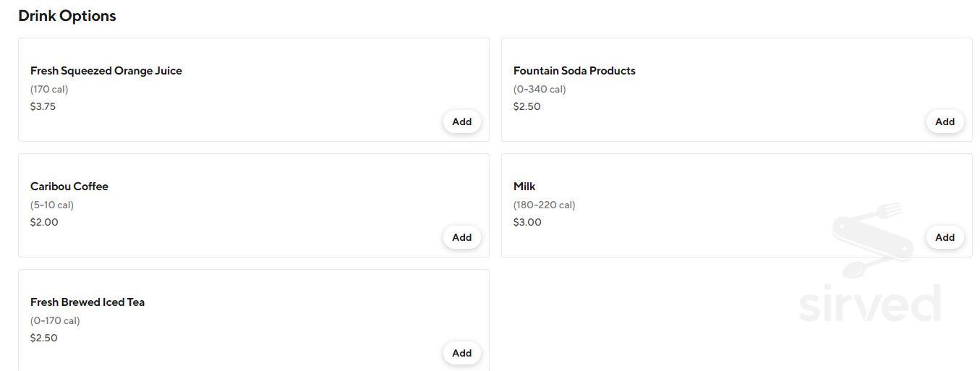The width and height of the screenshot is (980, 371).
Task: Click the Milk item name
Action: click(524, 187)
